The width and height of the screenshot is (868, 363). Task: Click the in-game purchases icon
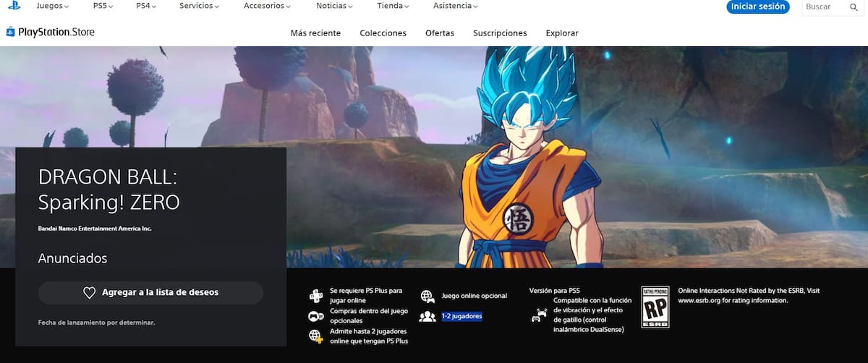[x=316, y=316]
